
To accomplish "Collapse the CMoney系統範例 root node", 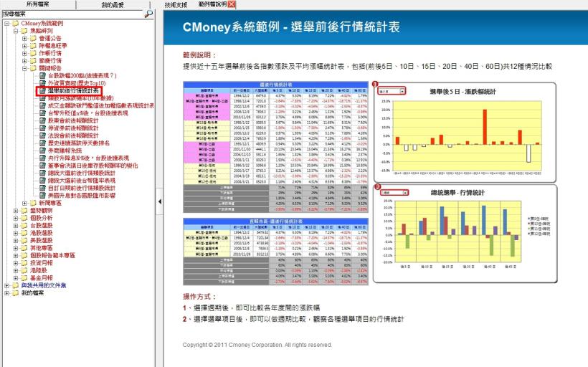I will point(6,23).
